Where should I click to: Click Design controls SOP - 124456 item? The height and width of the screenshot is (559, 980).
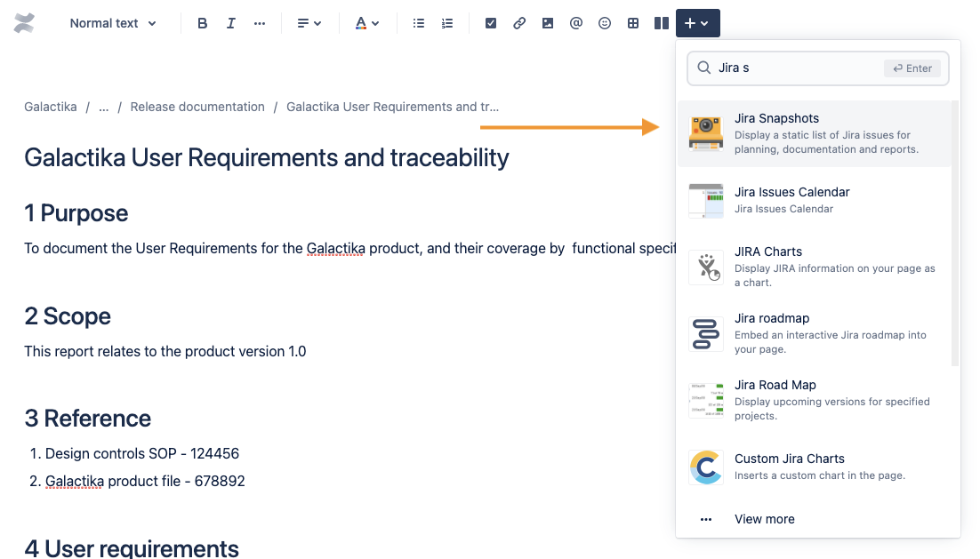pos(142,453)
